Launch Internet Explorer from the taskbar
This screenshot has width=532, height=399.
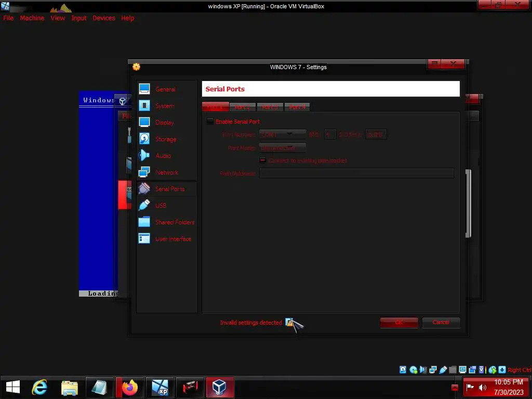[39, 387]
